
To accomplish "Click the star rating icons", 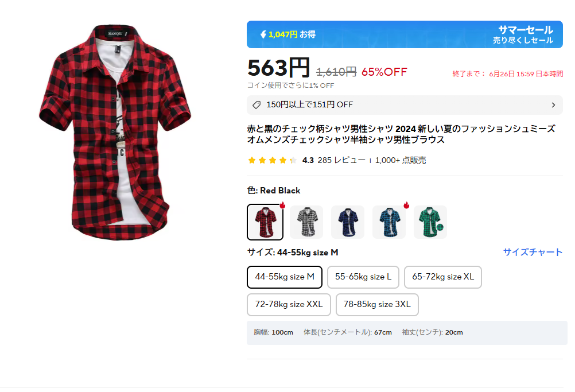I will [272, 160].
